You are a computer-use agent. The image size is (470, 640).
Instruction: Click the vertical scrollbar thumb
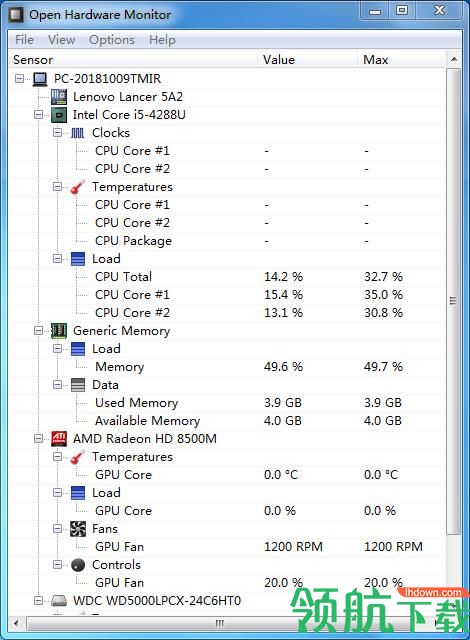coord(454,301)
